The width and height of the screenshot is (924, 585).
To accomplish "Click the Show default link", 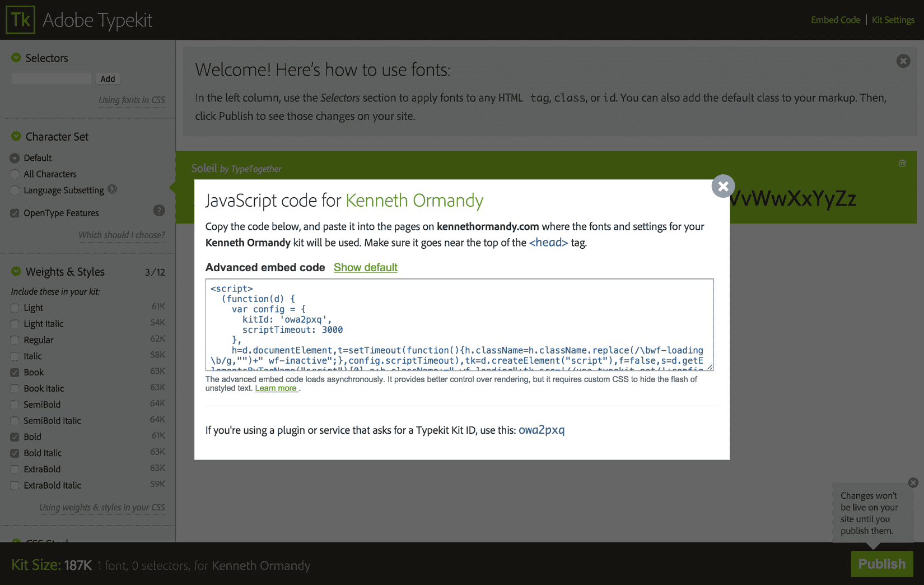I will point(366,267).
